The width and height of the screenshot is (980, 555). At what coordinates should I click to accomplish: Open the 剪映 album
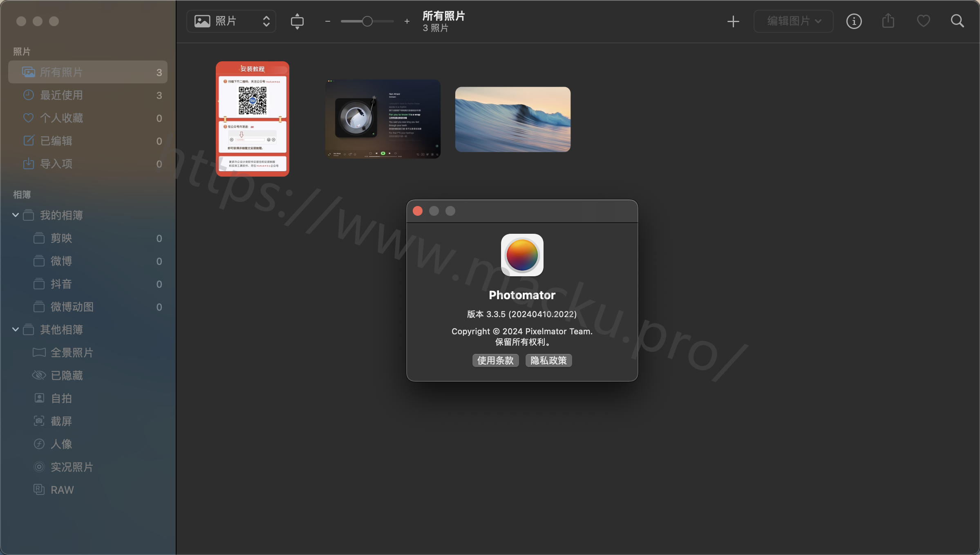pos(88,238)
